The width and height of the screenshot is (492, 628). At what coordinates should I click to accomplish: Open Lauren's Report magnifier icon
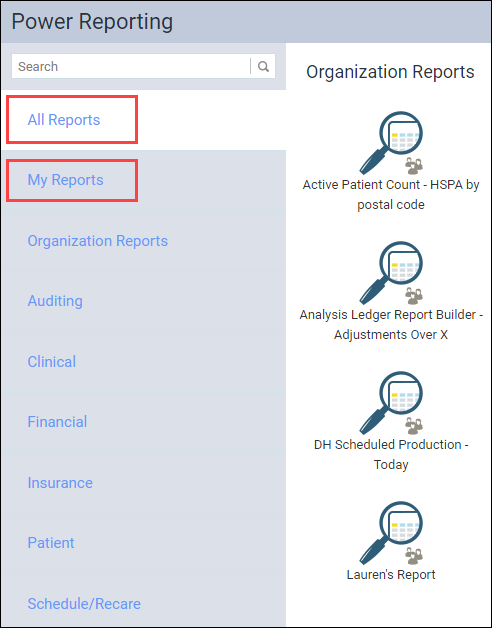pyautogui.click(x=391, y=533)
